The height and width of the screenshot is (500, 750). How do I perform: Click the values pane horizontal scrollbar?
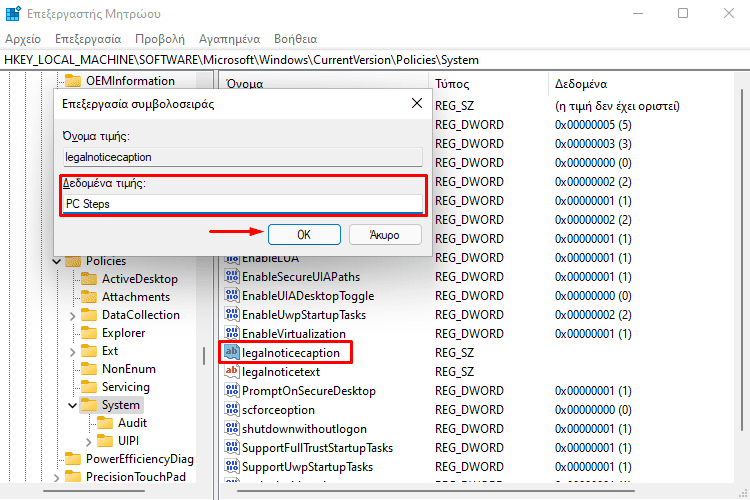436,490
